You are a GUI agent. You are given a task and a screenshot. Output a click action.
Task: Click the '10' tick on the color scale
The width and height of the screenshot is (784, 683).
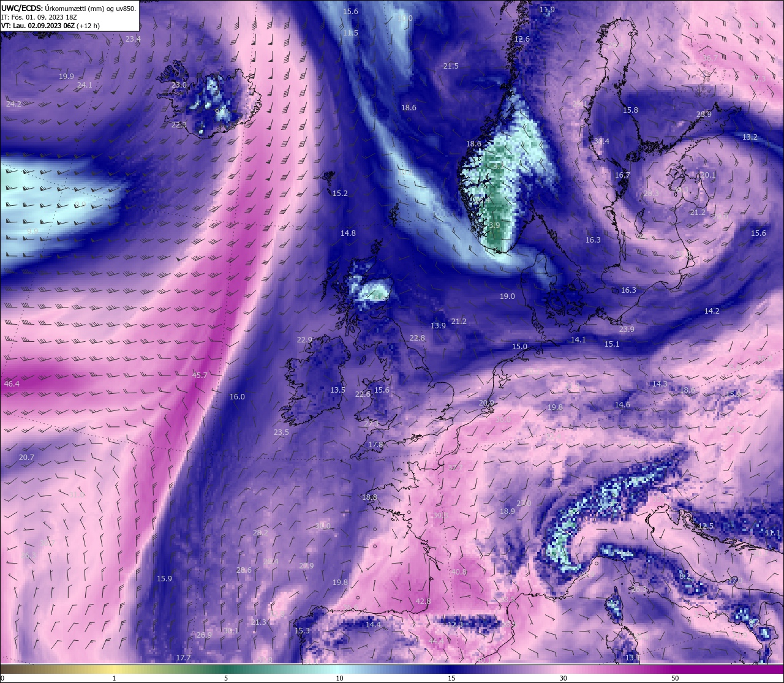pos(339,678)
